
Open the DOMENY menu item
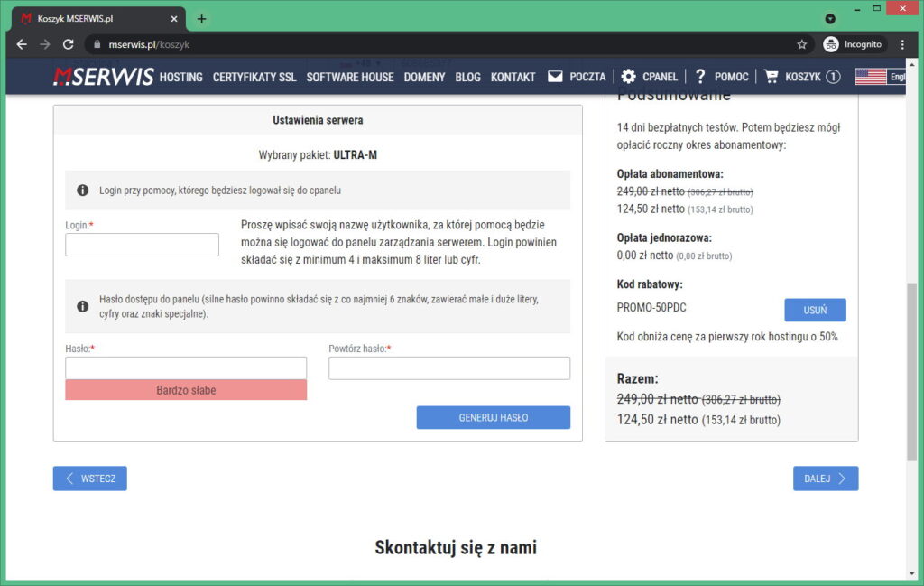(x=424, y=77)
